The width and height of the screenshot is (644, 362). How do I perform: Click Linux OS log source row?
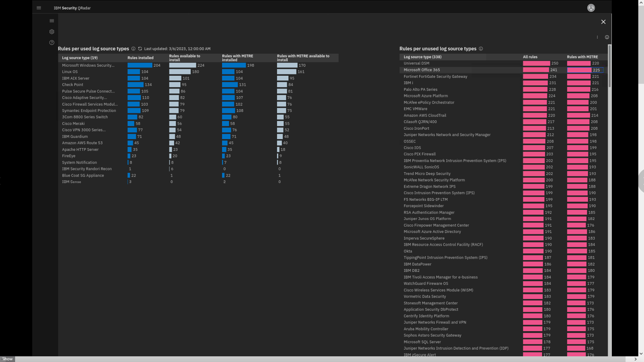point(70,72)
